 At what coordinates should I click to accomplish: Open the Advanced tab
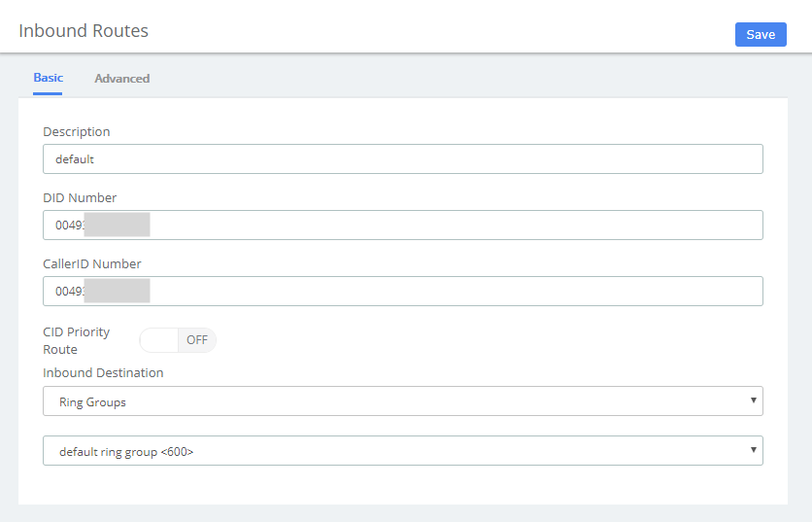click(121, 79)
